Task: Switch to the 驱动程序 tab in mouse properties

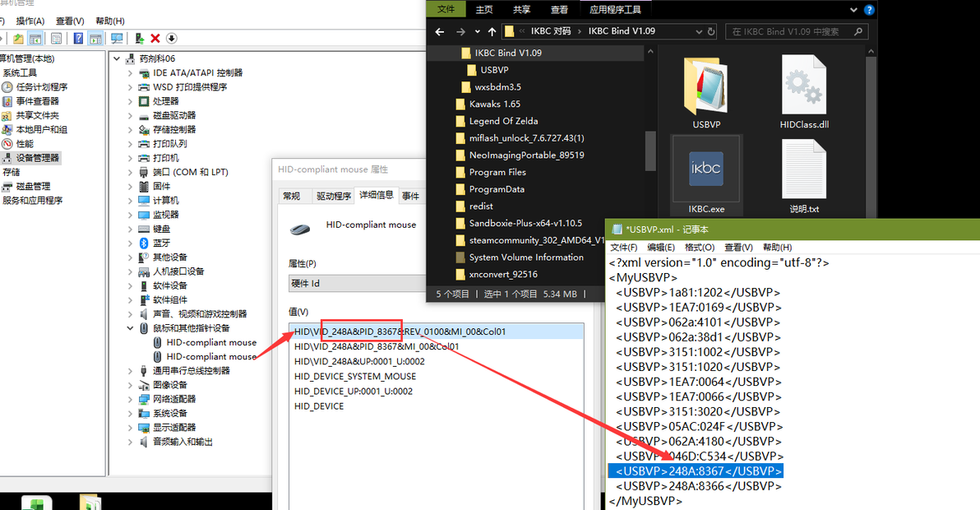Action: click(334, 197)
